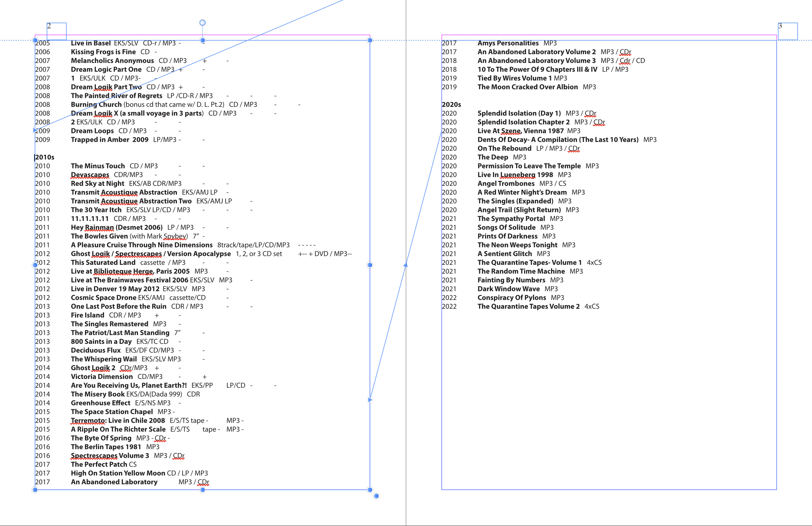Screen dimensions: 812x526
Task: Click the circular handle above the selected text box
Action: (x=202, y=23)
